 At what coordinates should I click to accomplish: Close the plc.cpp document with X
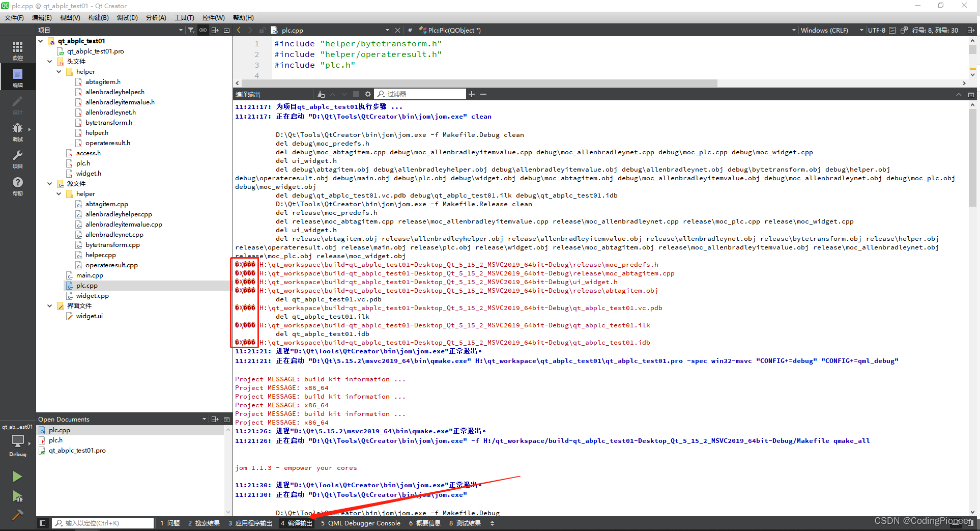point(398,30)
